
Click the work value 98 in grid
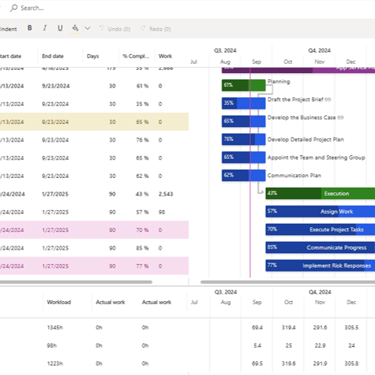(x=162, y=212)
